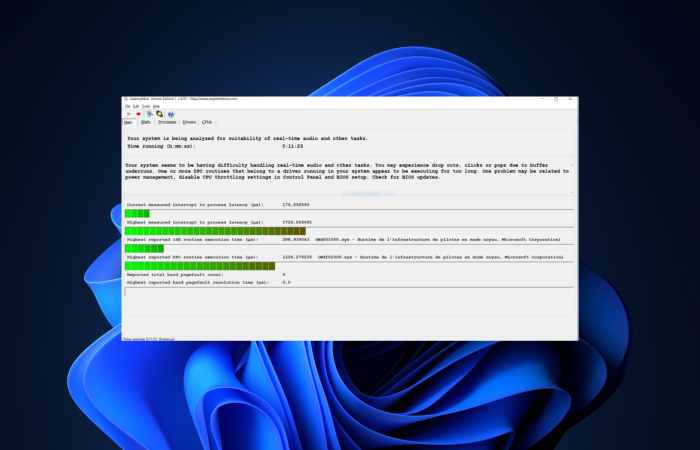The width and height of the screenshot is (700, 450).
Task: Click the 'Time running (h:mm:ss)' label
Action: (161, 146)
